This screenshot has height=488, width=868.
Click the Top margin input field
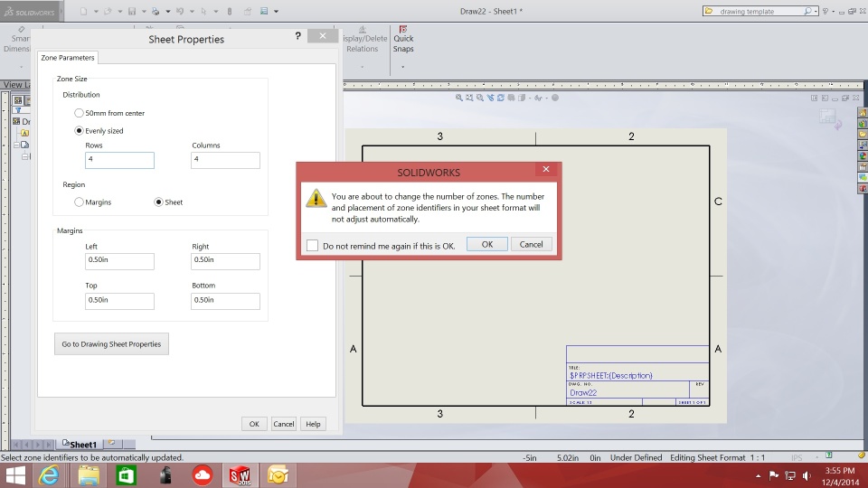(119, 301)
